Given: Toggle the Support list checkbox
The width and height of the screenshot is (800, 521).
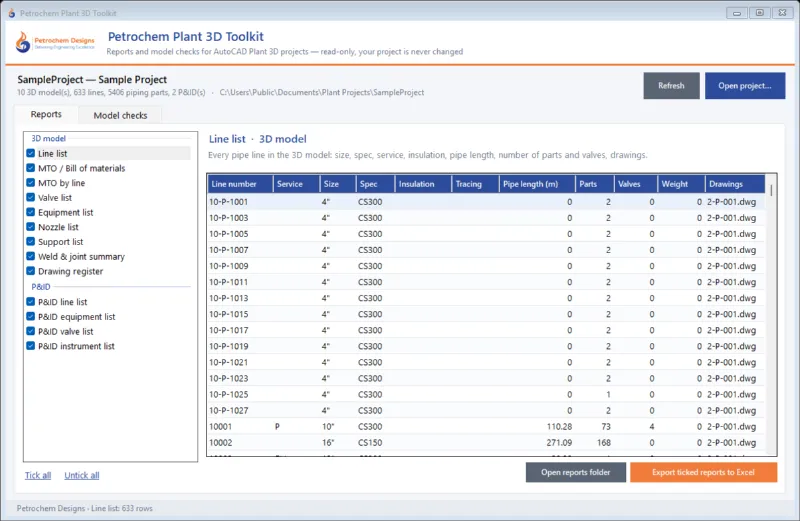Looking at the screenshot, I should click(x=31, y=241).
